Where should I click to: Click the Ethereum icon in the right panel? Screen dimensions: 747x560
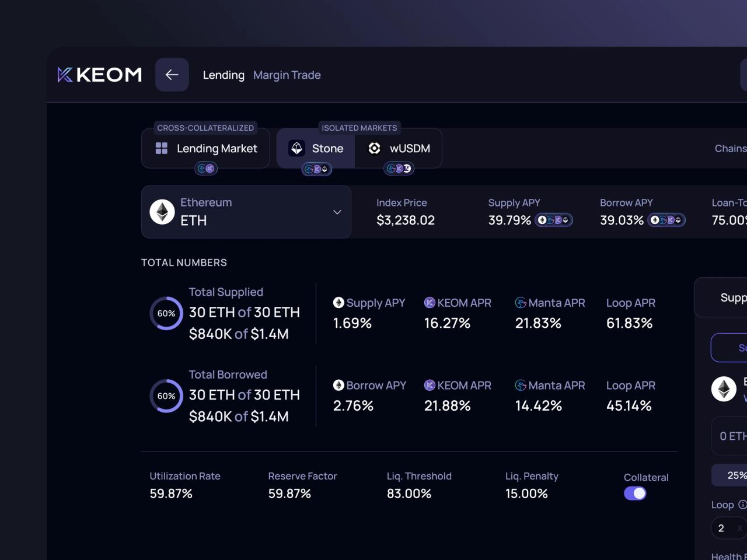pyautogui.click(x=724, y=388)
